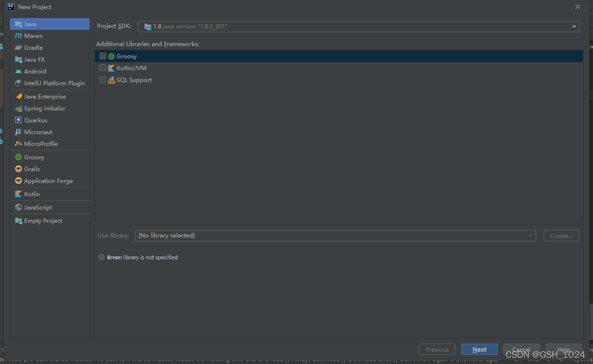Click the Empty Project folder icon
Viewport: 593px width, 364px height.
(18, 220)
